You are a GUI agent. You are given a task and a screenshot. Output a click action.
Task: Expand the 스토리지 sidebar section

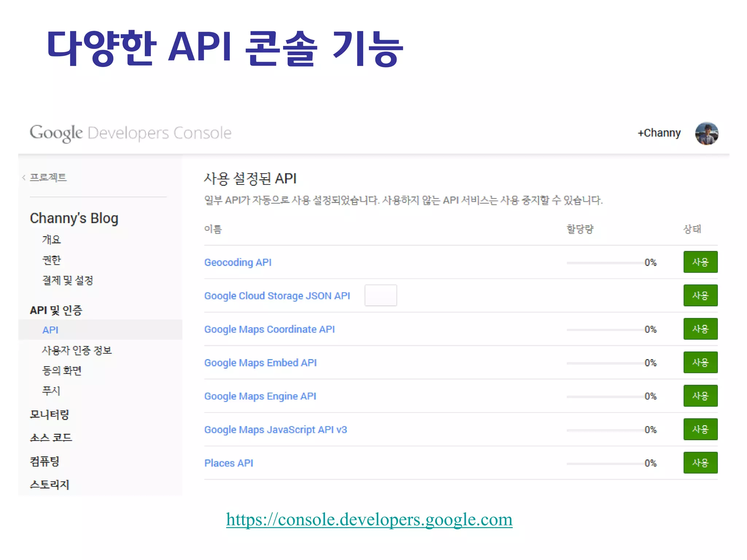point(49,485)
